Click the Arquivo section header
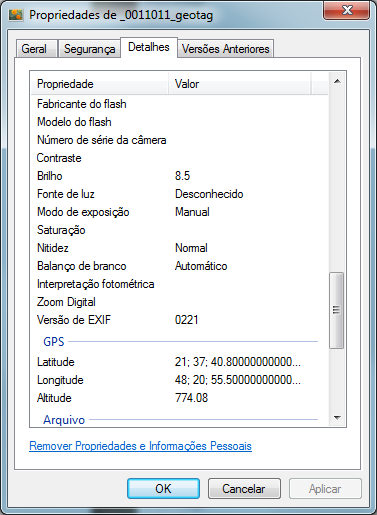Viewport: 377px width, 515px height. (64, 420)
